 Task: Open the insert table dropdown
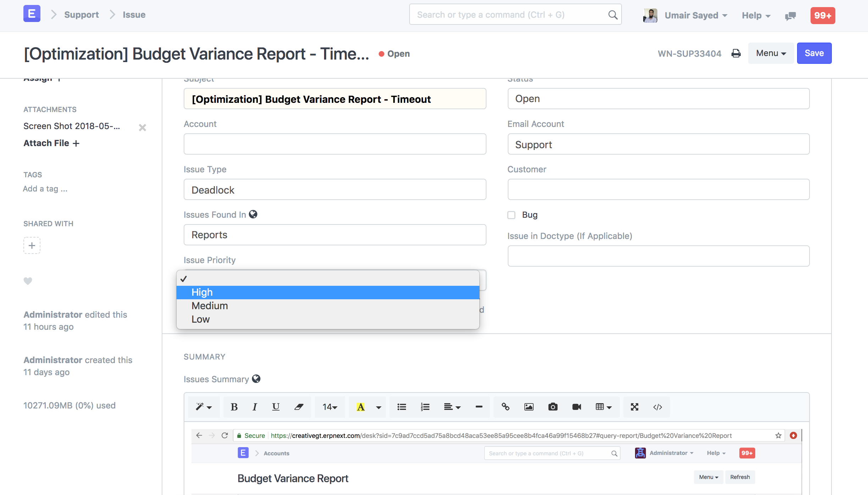[603, 407]
